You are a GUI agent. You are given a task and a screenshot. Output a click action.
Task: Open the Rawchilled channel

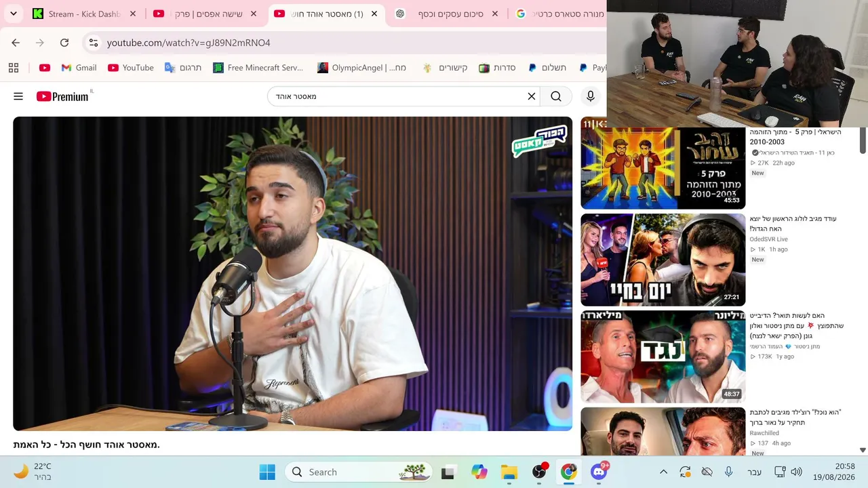[x=764, y=433]
